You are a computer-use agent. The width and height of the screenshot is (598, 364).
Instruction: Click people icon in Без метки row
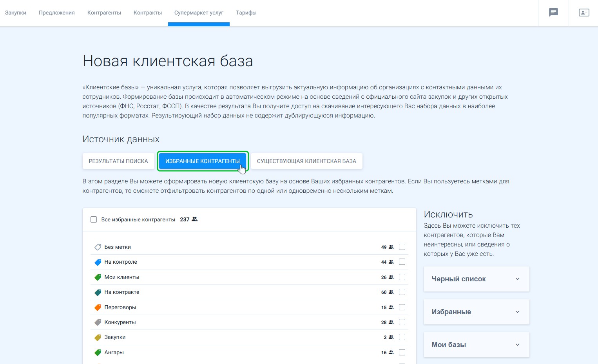(x=391, y=247)
